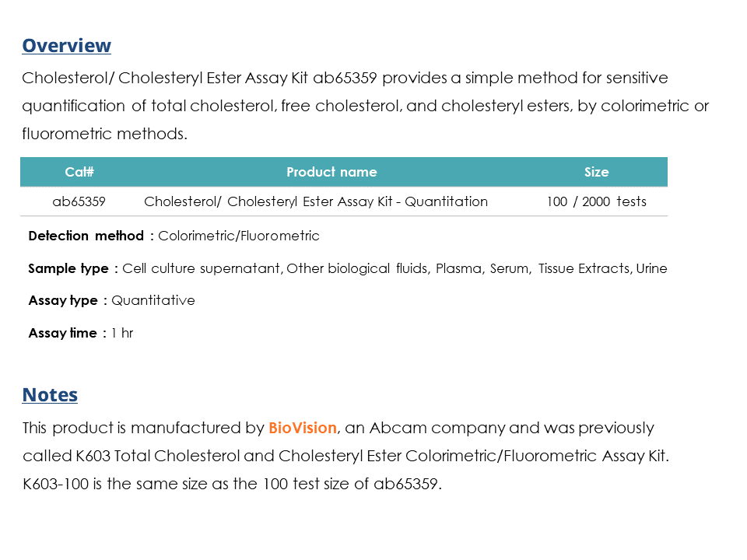747x560 pixels.
Task: Click the 100 / 2000 tests cell
Action: click(597, 201)
